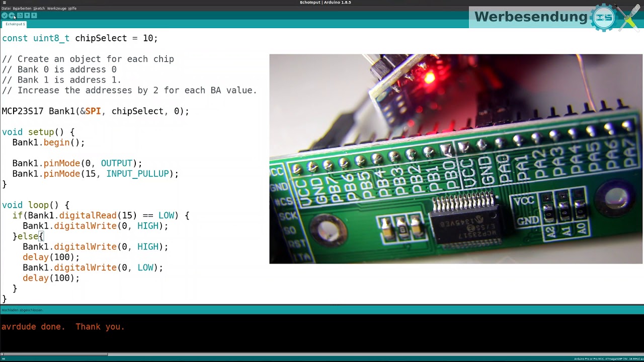Select the EchoInput sketch tab
Screen dimensions: 644x362
(15, 24)
